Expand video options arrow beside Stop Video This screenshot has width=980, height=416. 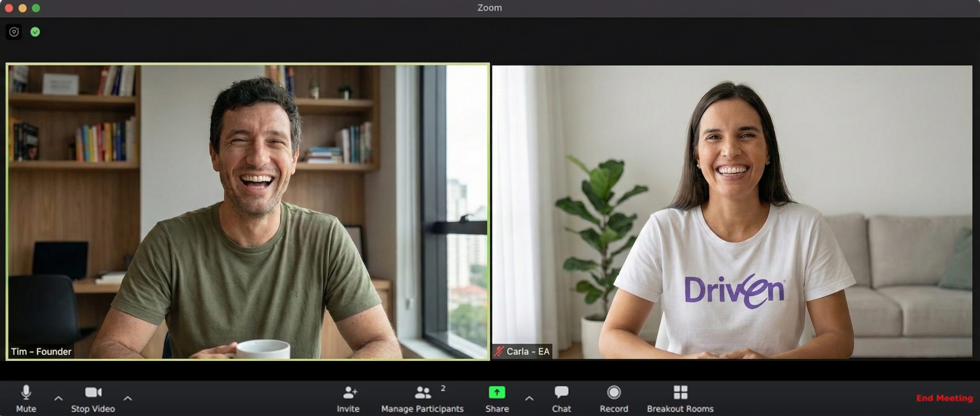point(128,398)
